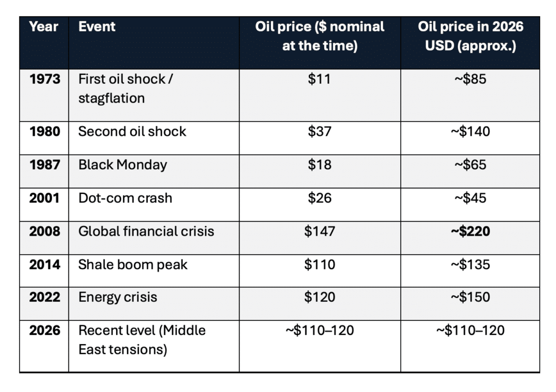Click the nominal oil price column header
The width and height of the screenshot is (556, 392).
(x=320, y=36)
